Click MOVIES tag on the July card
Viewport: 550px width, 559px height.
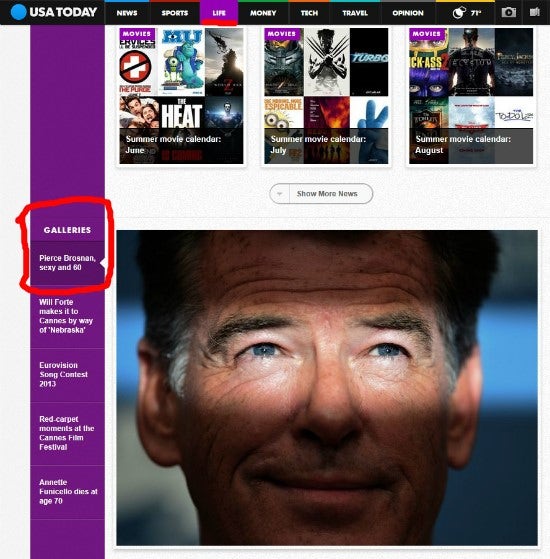point(282,34)
